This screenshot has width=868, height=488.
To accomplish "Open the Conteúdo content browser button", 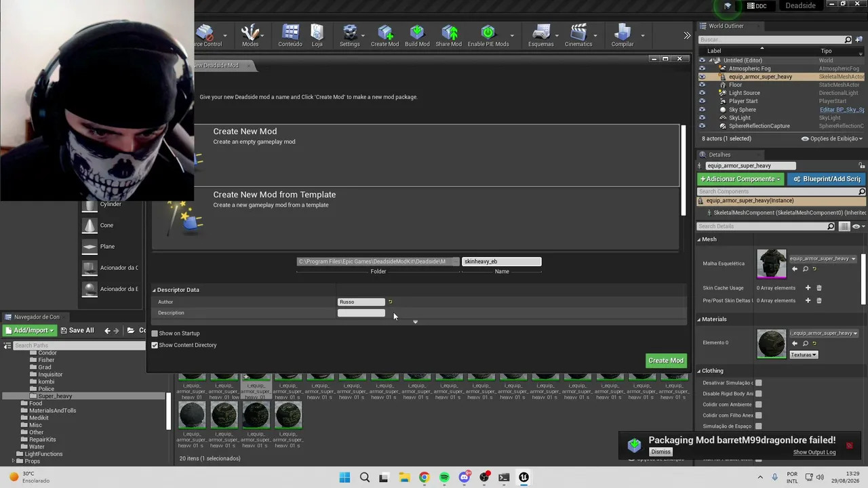I will (290, 36).
